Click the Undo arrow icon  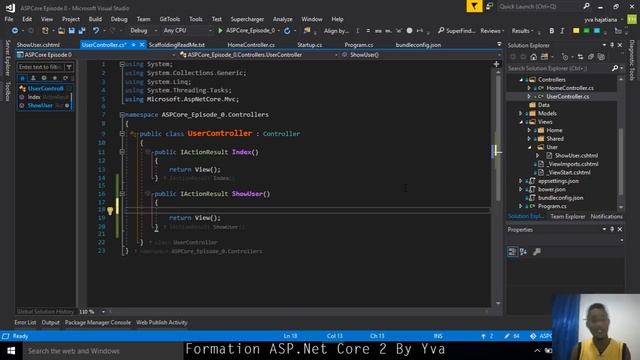tap(96, 31)
